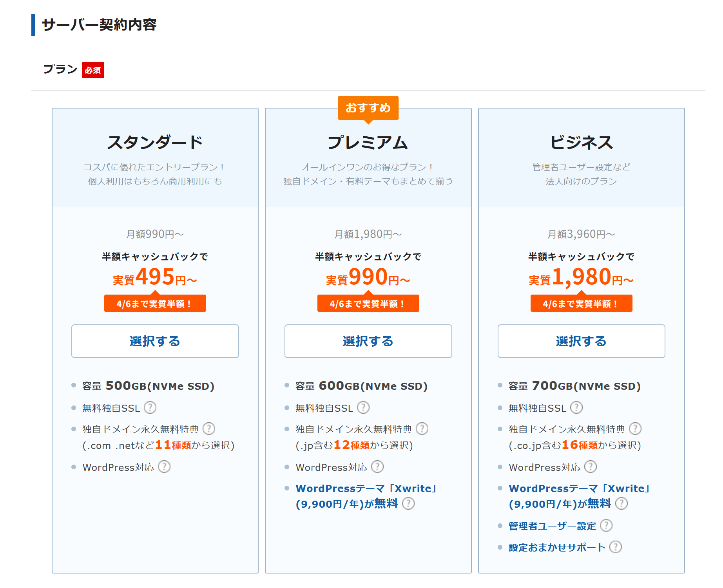Image resolution: width=723 pixels, height=588 pixels.
Task: Click 設定おまかせサポート text
Action: tap(557, 548)
